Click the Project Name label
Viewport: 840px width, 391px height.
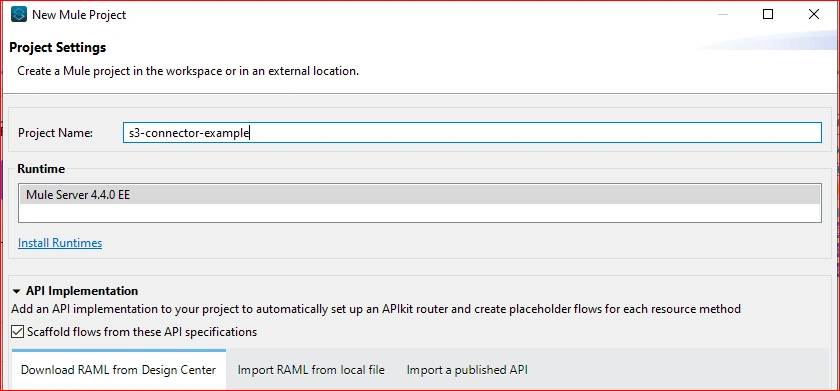click(x=56, y=133)
